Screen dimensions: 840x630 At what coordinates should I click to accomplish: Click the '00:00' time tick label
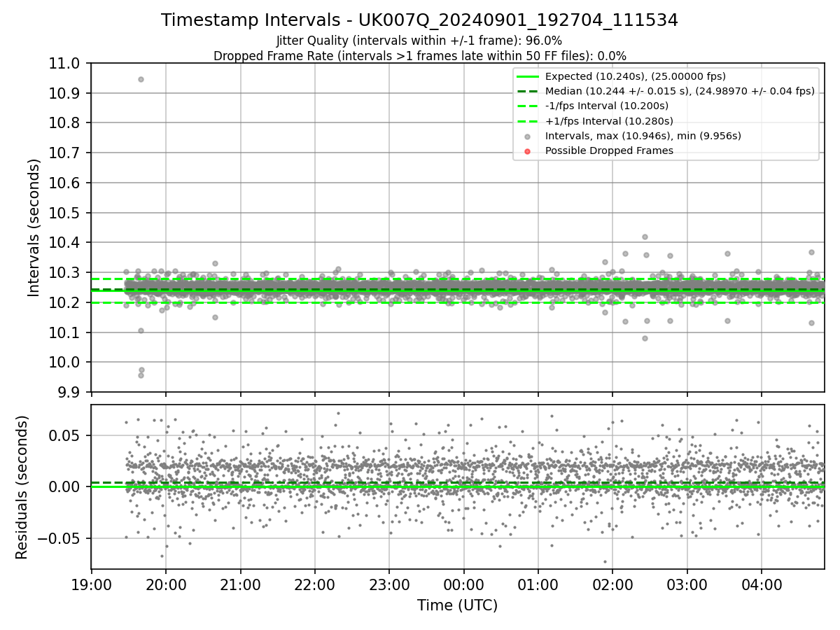[463, 584]
